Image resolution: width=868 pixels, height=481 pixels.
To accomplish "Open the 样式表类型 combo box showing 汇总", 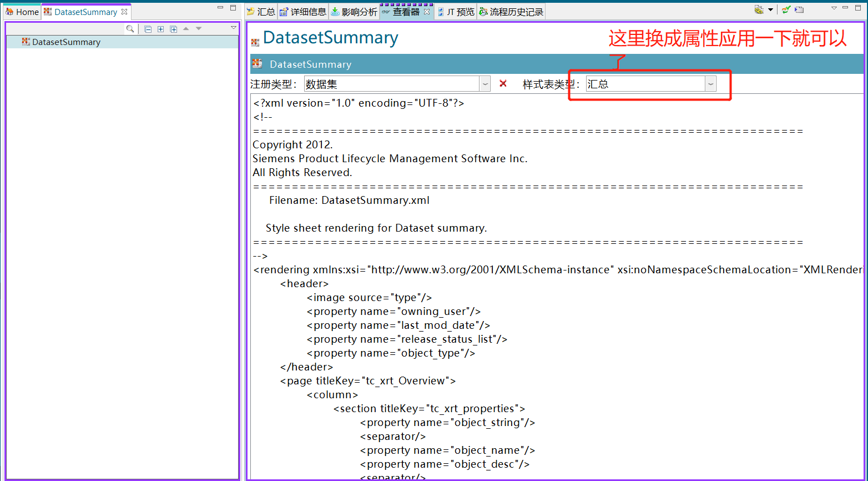I will click(651, 84).
